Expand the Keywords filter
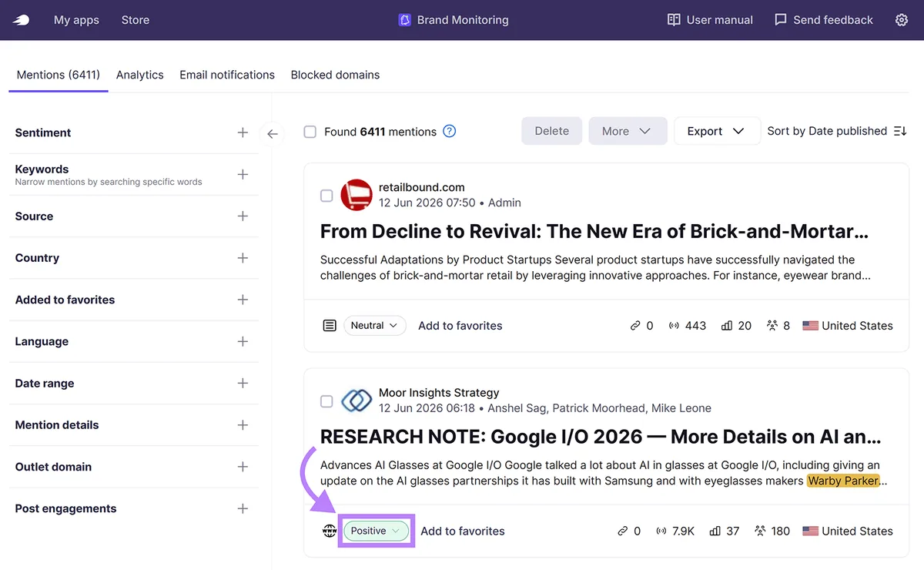This screenshot has width=924, height=570. coord(243,174)
